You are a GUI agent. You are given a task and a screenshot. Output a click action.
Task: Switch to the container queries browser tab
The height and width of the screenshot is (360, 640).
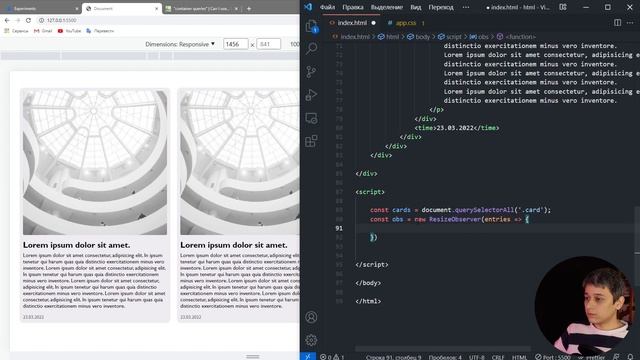202,9
